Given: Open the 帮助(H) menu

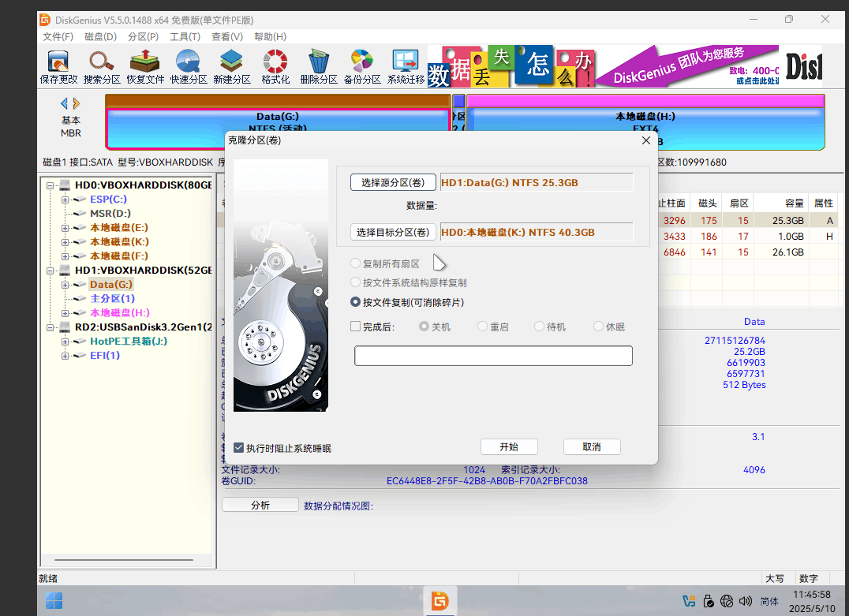Looking at the screenshot, I should [x=270, y=37].
